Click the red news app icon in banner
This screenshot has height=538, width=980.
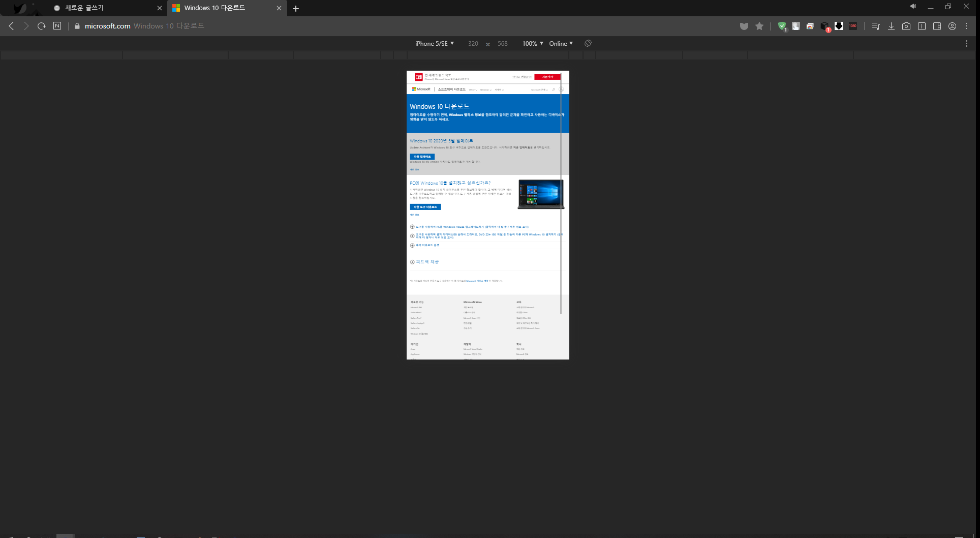click(x=419, y=77)
